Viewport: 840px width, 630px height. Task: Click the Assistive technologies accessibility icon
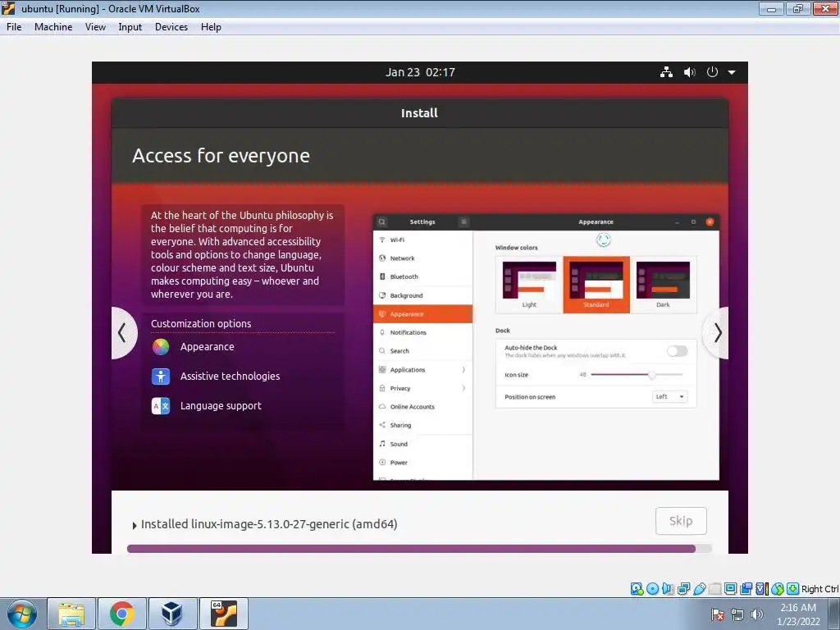(x=161, y=376)
